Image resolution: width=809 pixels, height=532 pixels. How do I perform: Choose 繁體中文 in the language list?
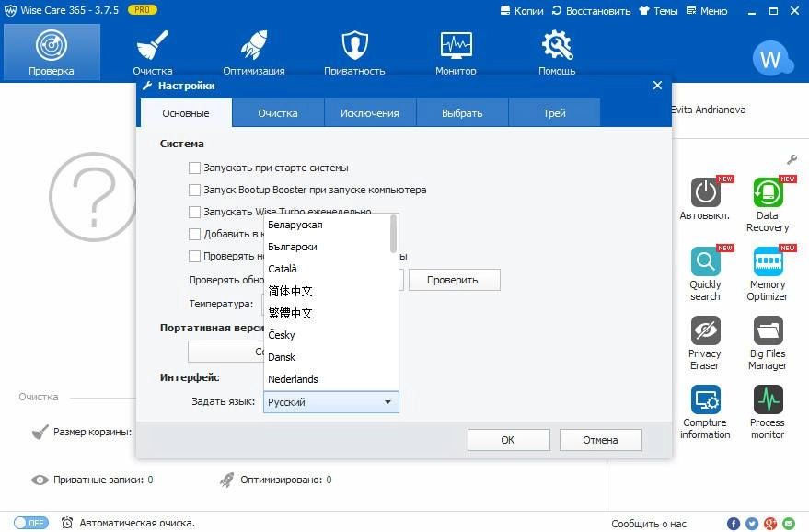pyautogui.click(x=327, y=313)
